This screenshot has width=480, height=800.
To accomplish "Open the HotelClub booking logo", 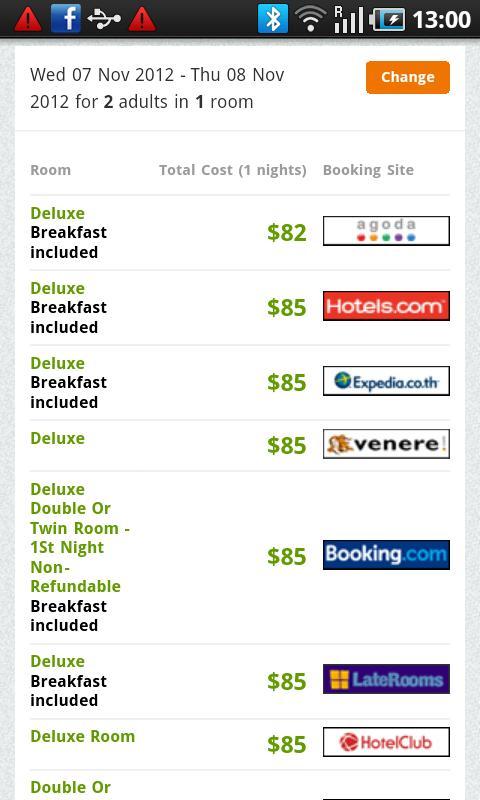I will pyautogui.click(x=386, y=742).
